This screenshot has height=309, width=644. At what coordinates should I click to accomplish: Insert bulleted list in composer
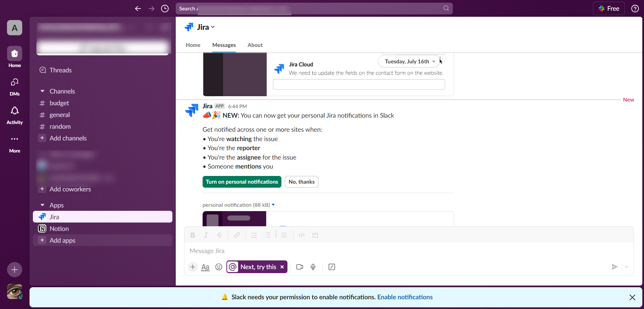(x=267, y=235)
